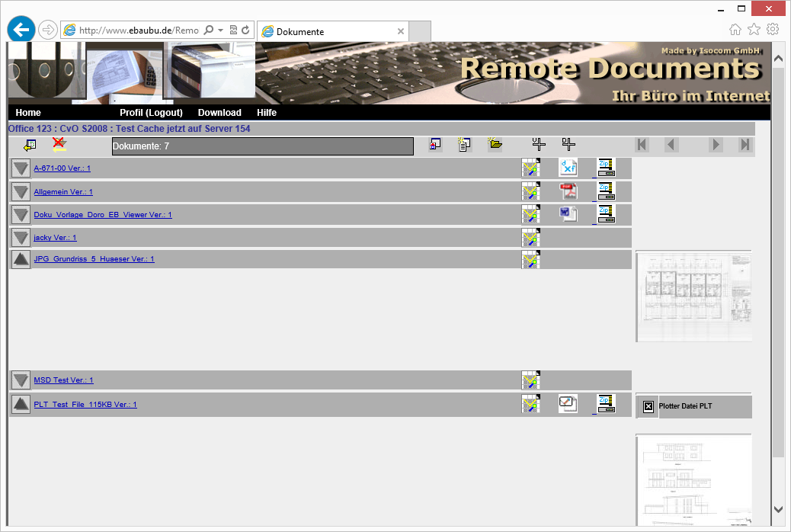Click the browser address bar URL
791x532 pixels.
click(x=139, y=30)
